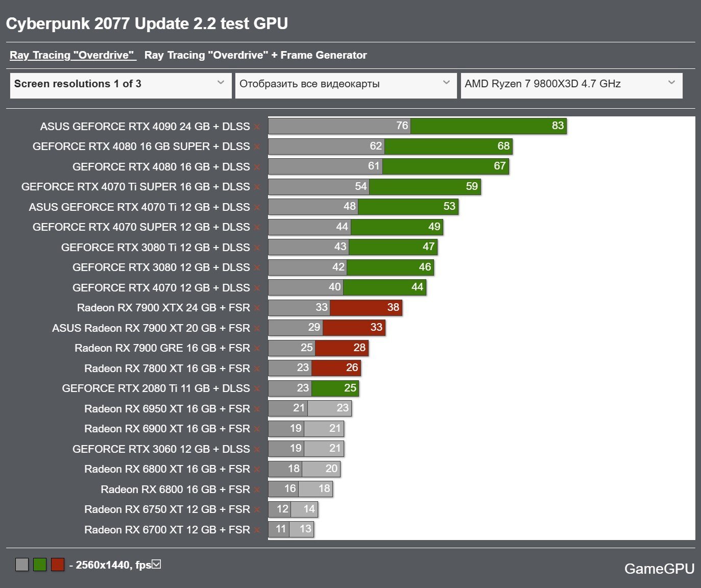Remove GEFORCE RTX 3080 12 GB + DLSS row x
This screenshot has height=588, width=701.
coord(257,268)
